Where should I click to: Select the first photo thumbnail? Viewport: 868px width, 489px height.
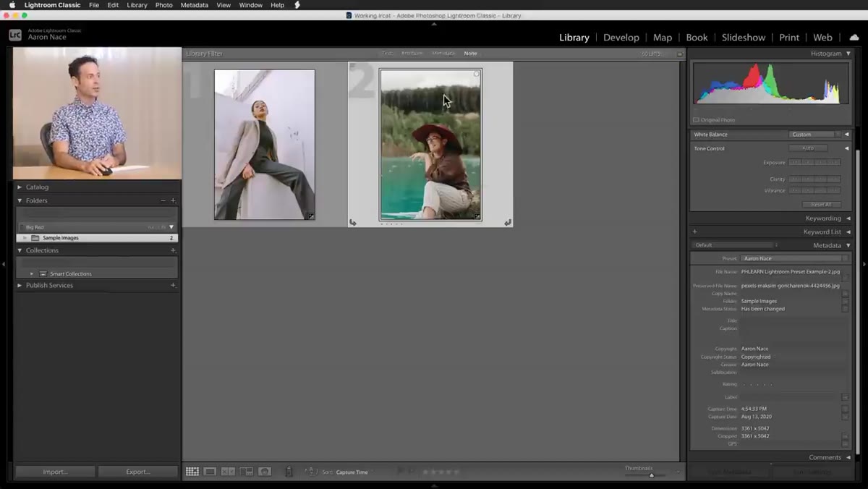click(265, 145)
